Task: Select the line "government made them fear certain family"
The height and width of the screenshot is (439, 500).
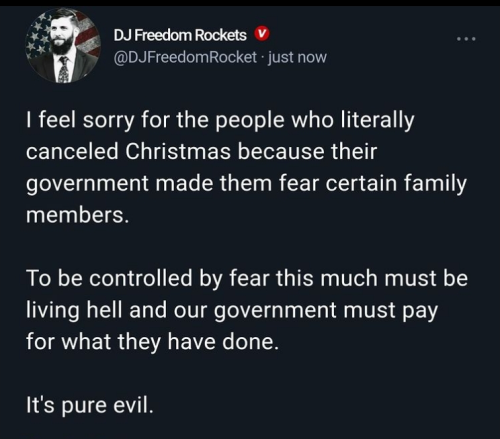Action: coord(246,184)
